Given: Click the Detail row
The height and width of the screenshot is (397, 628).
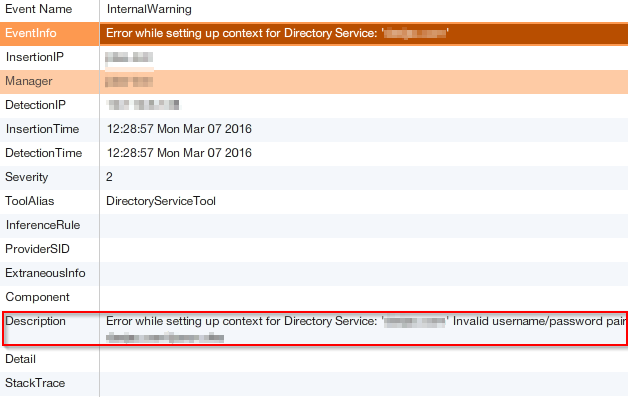Looking at the screenshot, I should click(314, 359).
